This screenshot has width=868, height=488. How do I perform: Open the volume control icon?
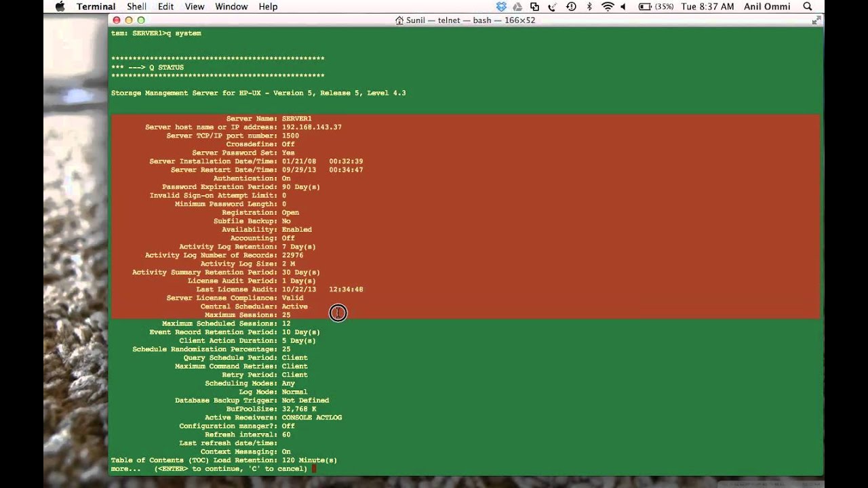pyautogui.click(x=623, y=7)
